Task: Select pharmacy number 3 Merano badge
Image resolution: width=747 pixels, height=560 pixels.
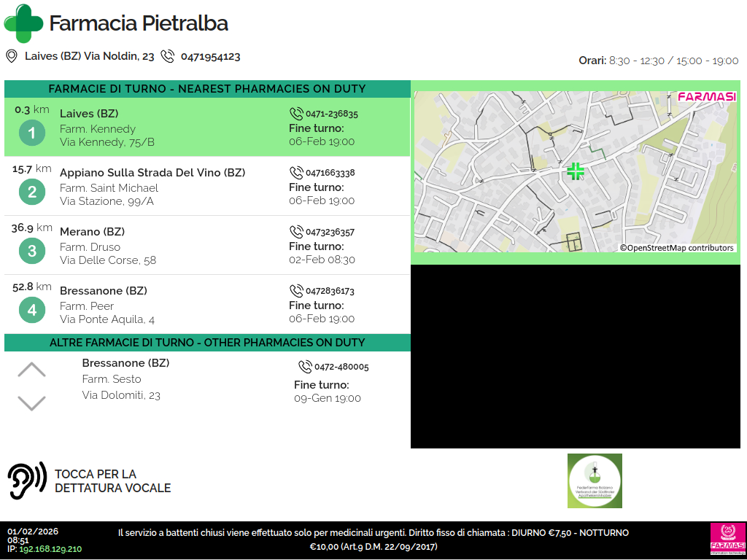Action: click(x=31, y=252)
